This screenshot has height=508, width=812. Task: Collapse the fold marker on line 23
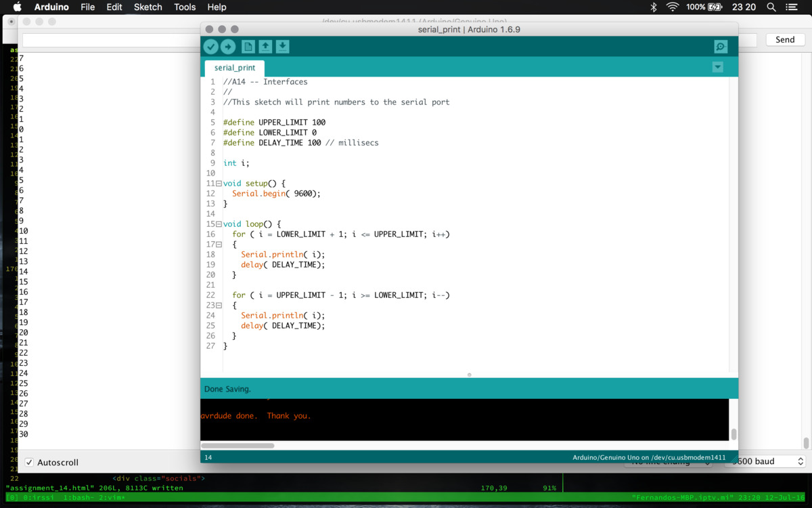pos(219,305)
